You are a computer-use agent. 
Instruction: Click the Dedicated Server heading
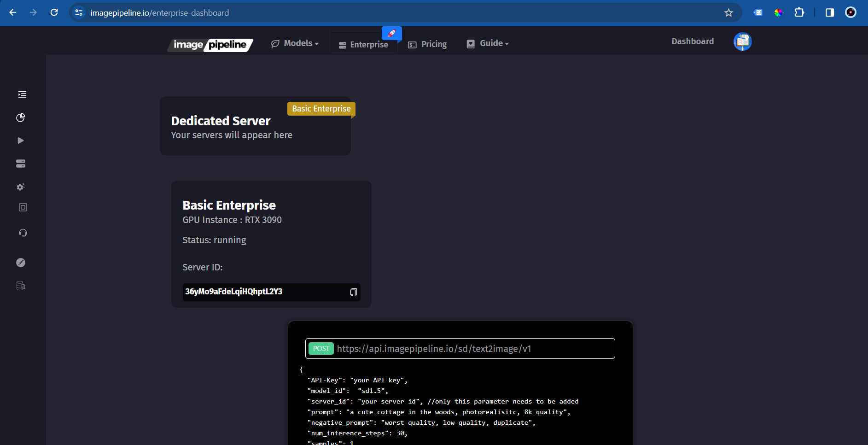(x=221, y=121)
